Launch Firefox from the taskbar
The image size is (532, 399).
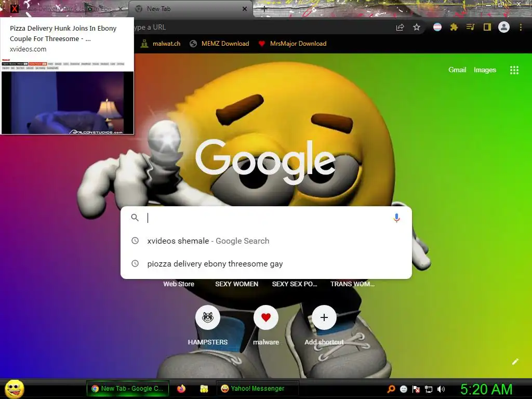tap(181, 389)
